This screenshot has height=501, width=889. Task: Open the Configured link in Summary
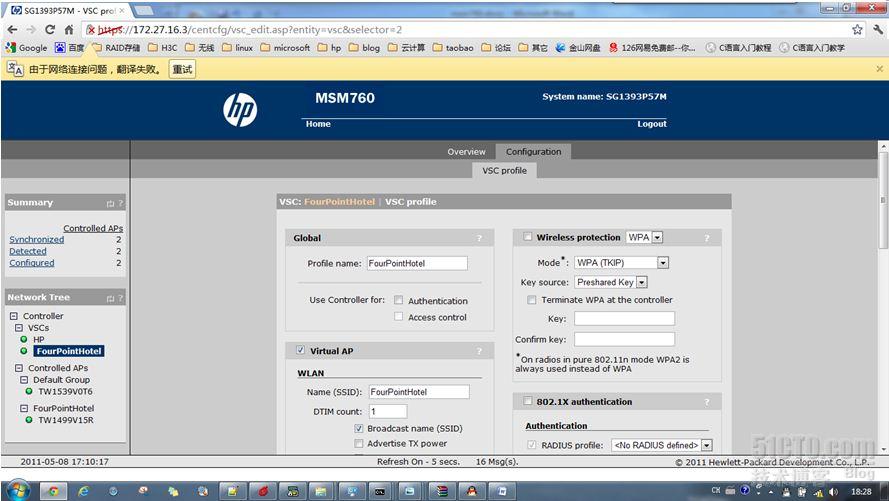(x=32, y=263)
